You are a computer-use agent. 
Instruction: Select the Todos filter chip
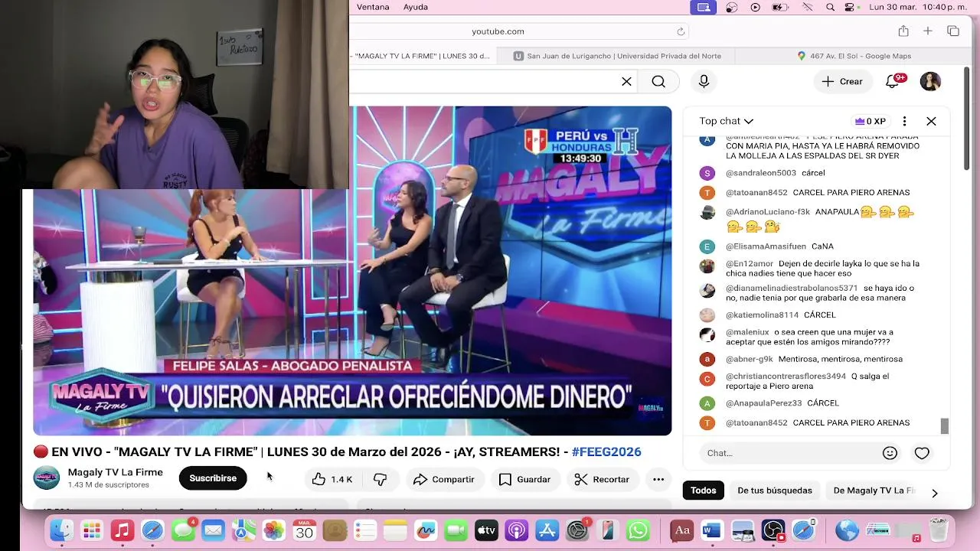pos(703,491)
